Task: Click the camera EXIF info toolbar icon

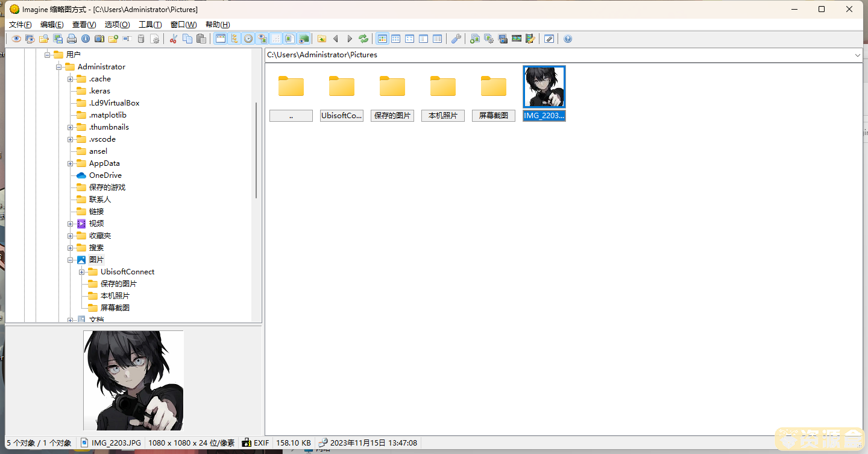Action: [99, 39]
